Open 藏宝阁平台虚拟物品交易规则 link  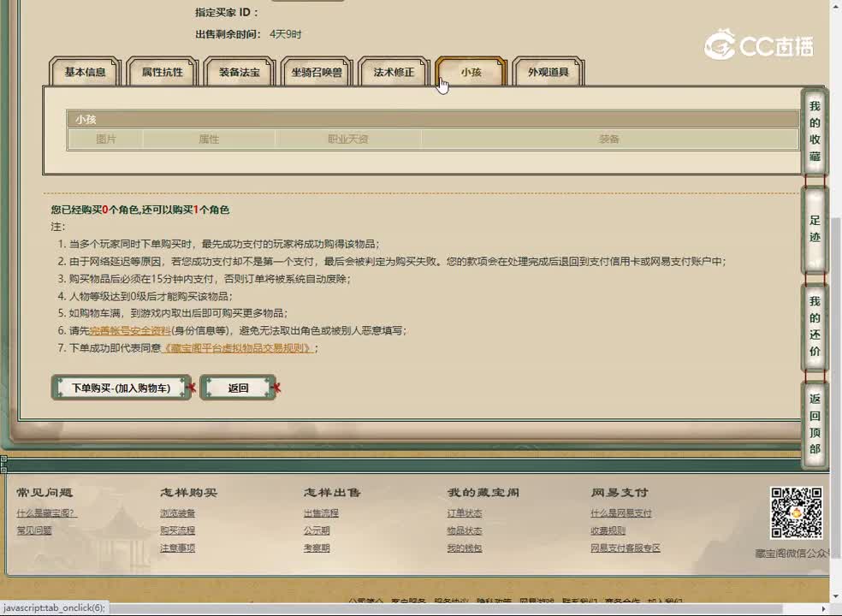tap(237, 348)
